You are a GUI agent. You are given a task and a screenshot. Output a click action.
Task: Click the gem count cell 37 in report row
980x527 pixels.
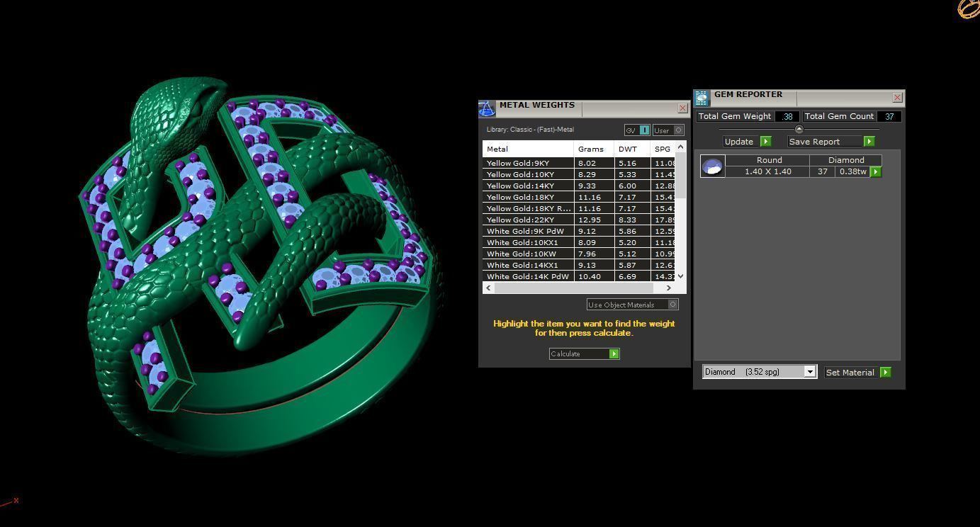coord(822,171)
